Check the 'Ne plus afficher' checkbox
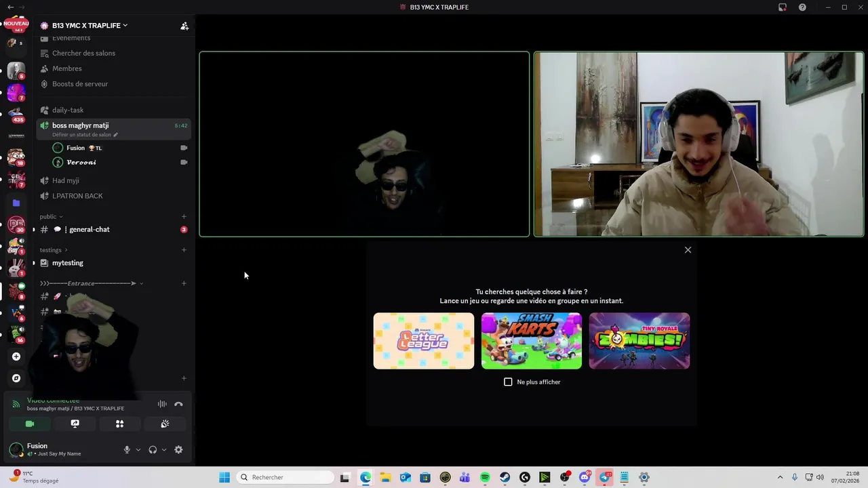The height and width of the screenshot is (488, 868). (508, 382)
